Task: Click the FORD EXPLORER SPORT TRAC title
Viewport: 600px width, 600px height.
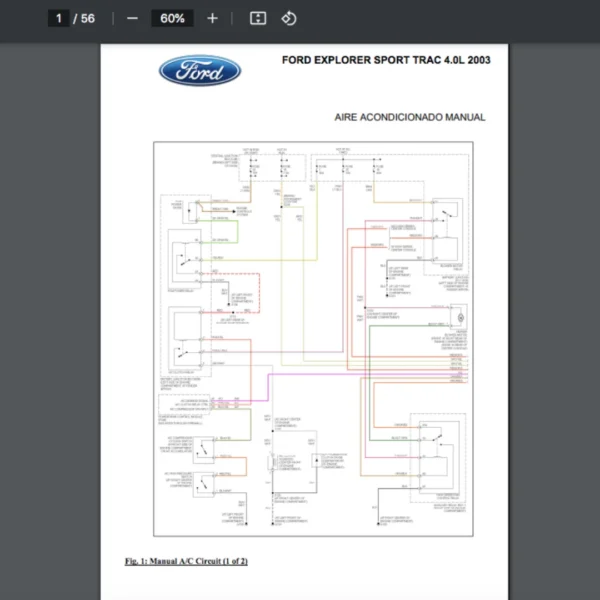Action: (386, 60)
